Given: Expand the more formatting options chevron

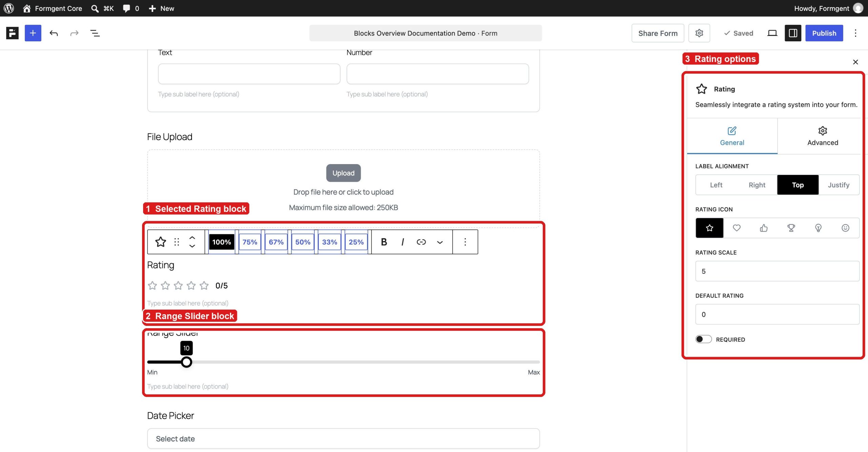Looking at the screenshot, I should (x=440, y=242).
